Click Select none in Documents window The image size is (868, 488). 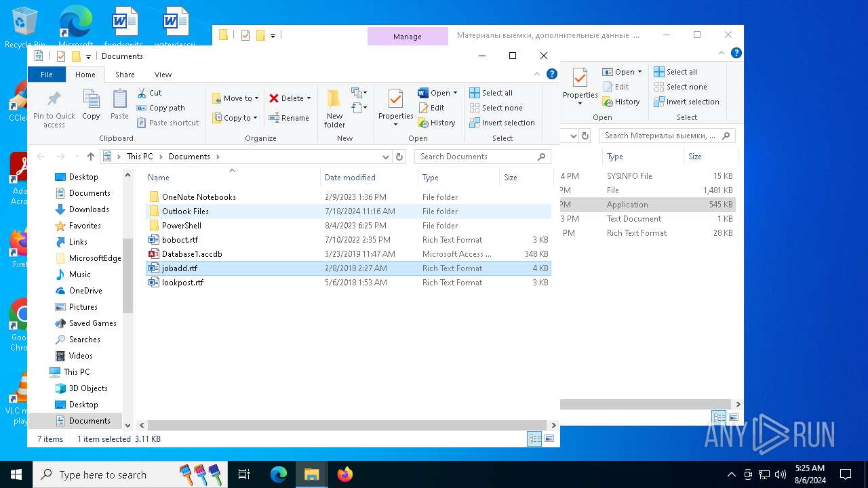click(496, 108)
